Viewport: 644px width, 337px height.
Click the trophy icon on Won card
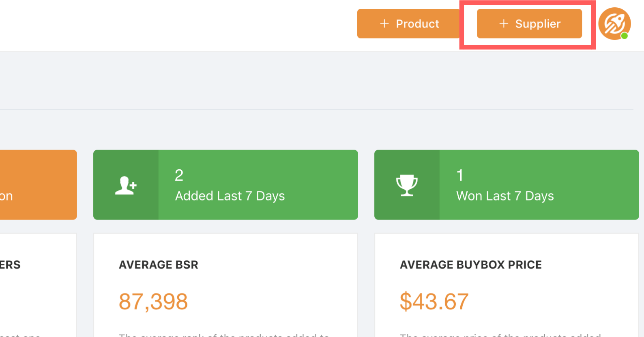click(x=407, y=185)
